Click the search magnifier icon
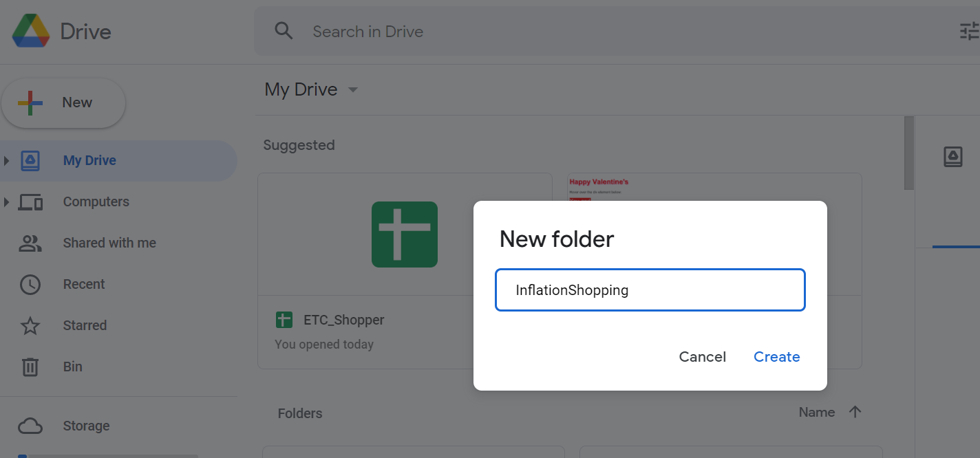Viewport: 980px width, 458px height. pos(284,31)
